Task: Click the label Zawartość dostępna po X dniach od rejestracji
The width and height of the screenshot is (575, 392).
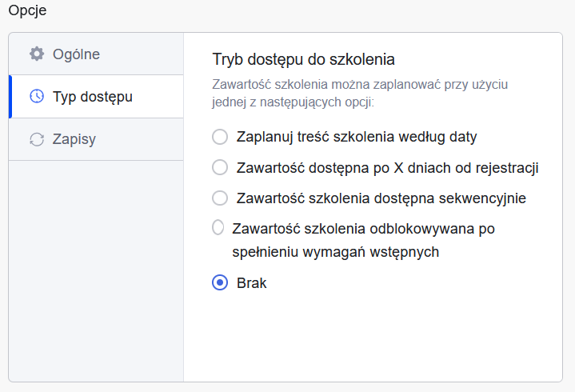Action: point(387,168)
